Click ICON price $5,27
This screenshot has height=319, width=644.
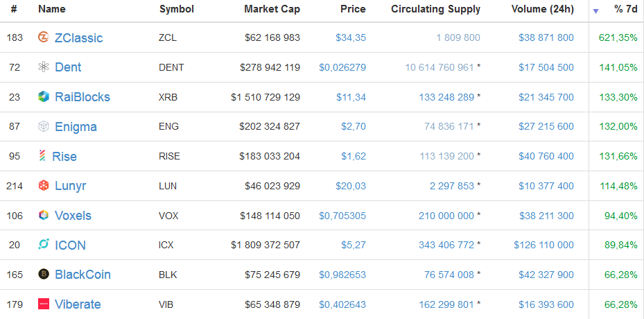coord(354,245)
